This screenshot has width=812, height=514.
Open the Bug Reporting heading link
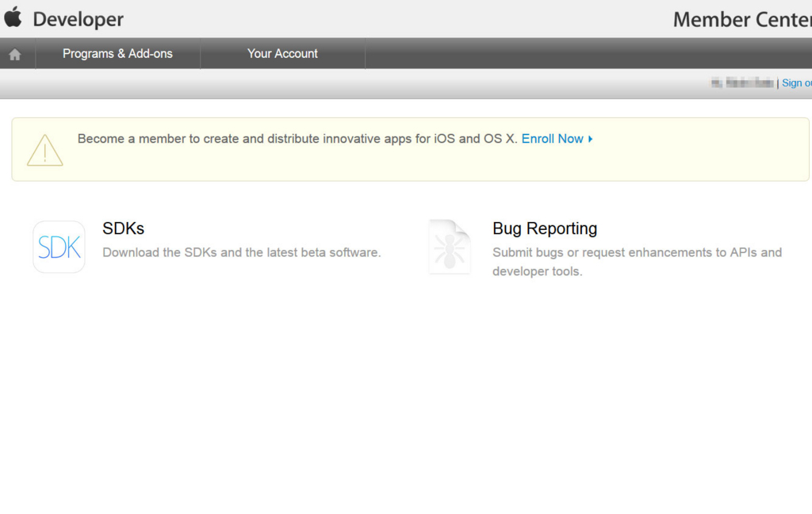(x=545, y=228)
